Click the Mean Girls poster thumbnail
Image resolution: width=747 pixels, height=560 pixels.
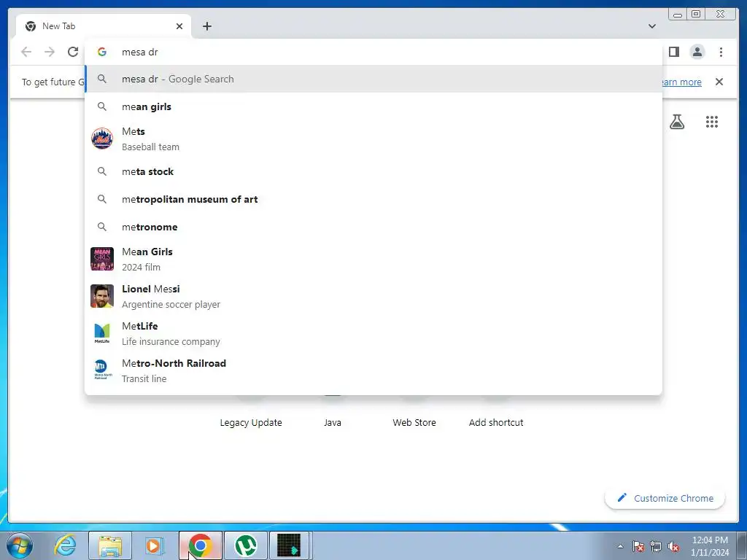click(102, 259)
